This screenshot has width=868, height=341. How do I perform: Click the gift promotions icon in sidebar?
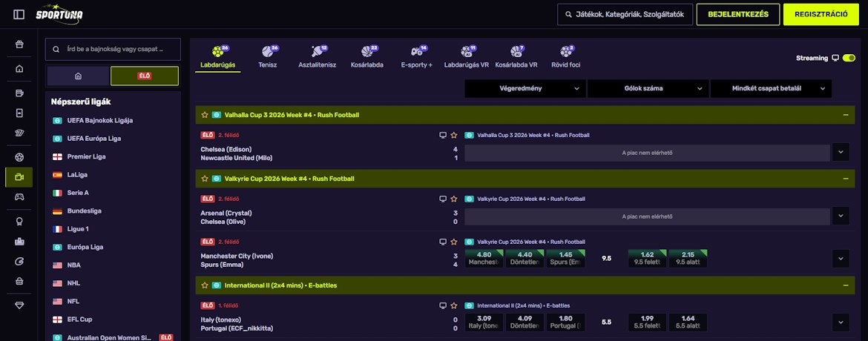pos(19,44)
